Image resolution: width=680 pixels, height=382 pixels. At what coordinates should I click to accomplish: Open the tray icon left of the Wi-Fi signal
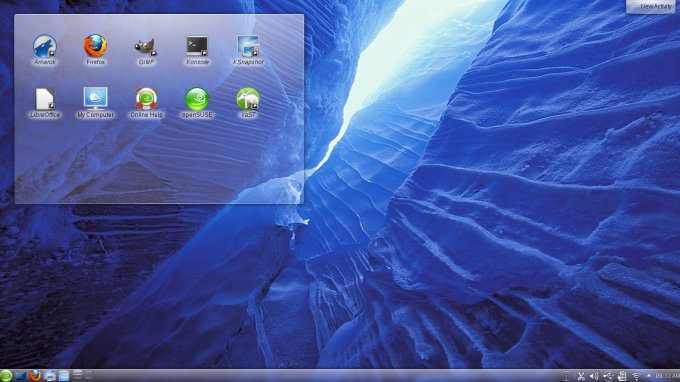tap(622, 376)
